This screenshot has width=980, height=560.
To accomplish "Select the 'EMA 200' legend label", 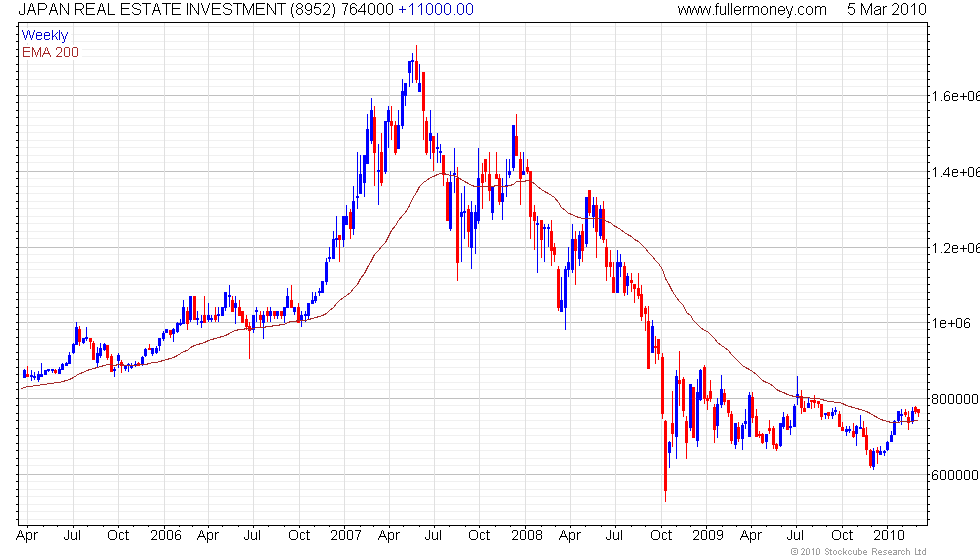I will pos(50,52).
